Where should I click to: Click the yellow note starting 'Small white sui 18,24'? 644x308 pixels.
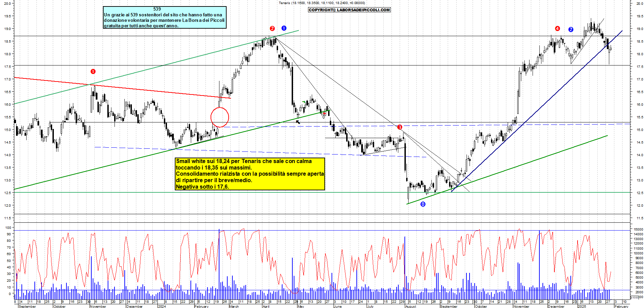click(250, 174)
